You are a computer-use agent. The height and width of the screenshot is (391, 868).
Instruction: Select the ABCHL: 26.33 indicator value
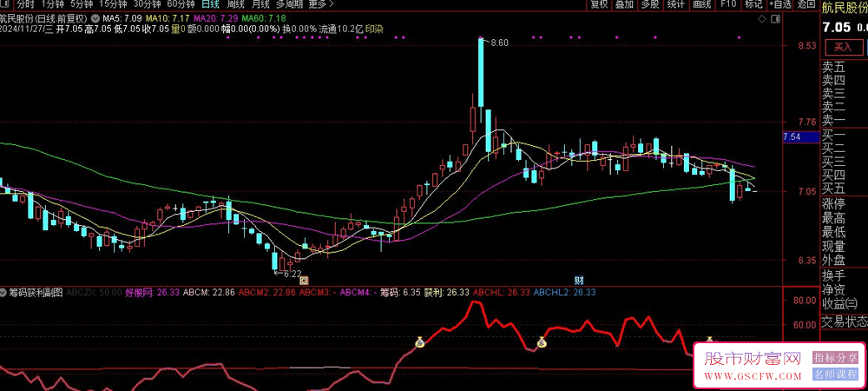[x=502, y=292]
